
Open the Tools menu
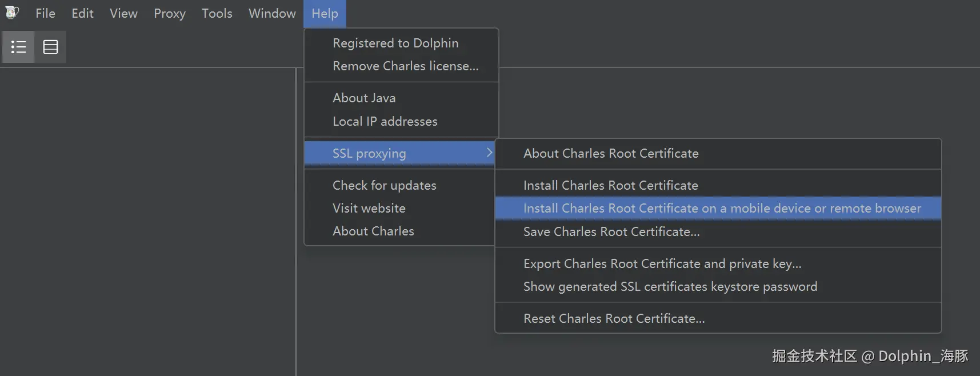tap(217, 13)
